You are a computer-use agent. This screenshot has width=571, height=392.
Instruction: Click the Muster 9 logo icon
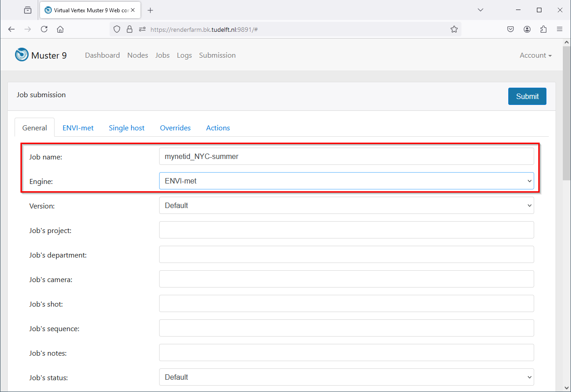[21, 55]
